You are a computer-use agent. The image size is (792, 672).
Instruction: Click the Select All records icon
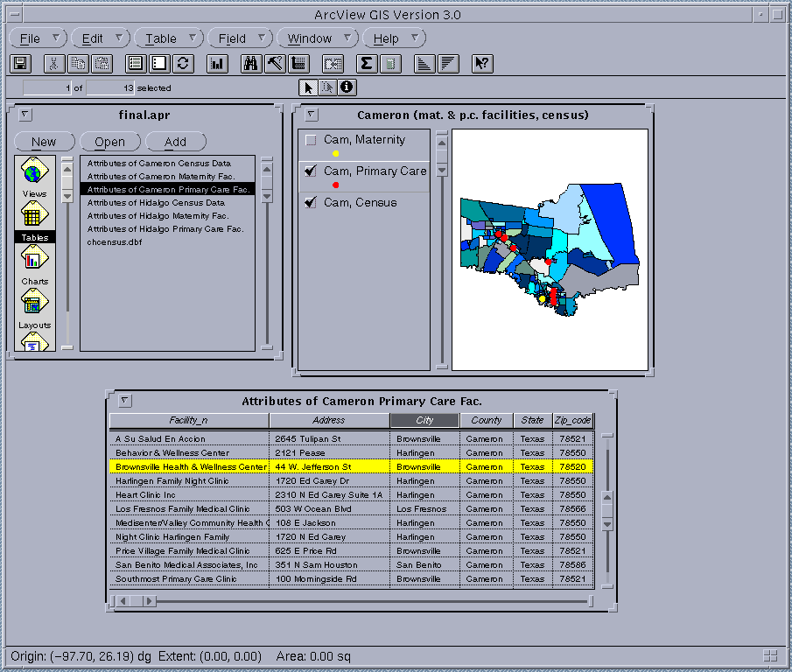coord(136,64)
